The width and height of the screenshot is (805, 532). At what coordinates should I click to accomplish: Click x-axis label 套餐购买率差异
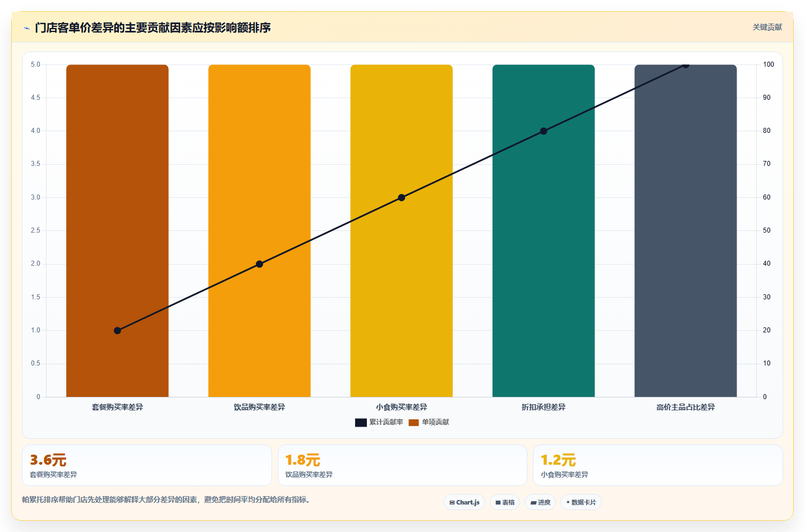click(x=117, y=407)
